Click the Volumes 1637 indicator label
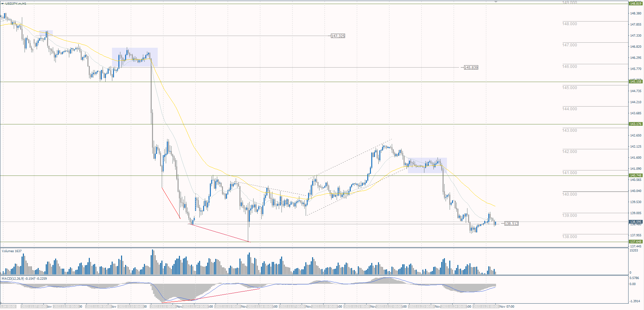The height and width of the screenshot is (310, 644). point(12,251)
